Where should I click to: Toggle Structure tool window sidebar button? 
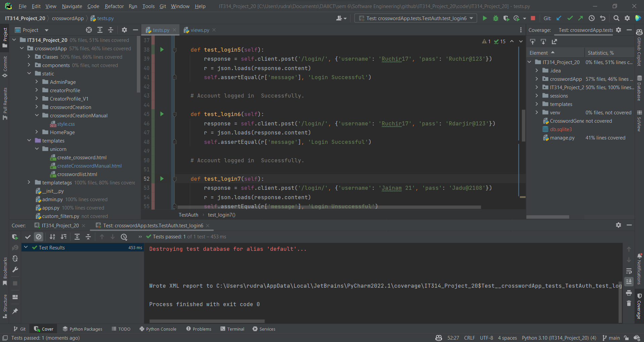(5, 306)
